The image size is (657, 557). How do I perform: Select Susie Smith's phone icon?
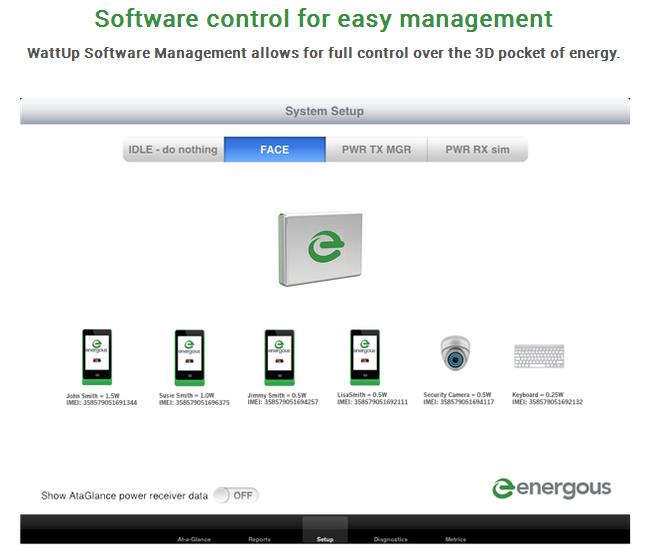coord(189,357)
